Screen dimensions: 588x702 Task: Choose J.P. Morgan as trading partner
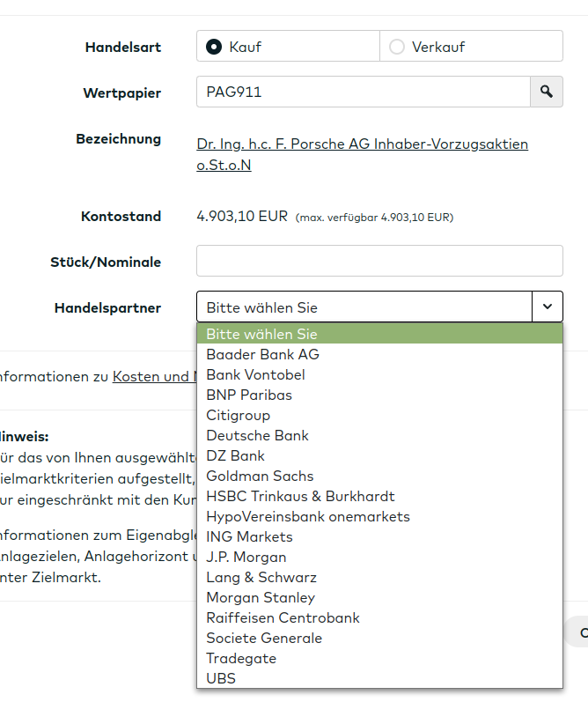(x=379, y=557)
